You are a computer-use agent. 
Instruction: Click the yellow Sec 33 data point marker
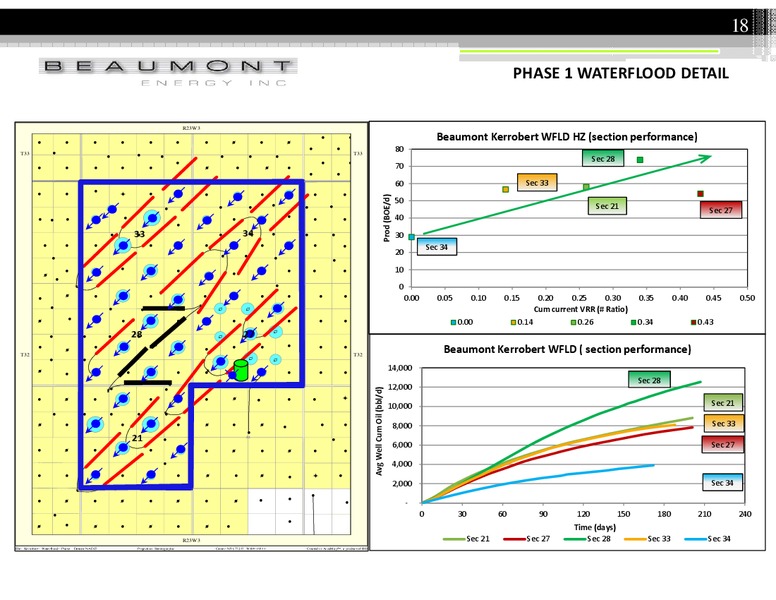click(505, 189)
